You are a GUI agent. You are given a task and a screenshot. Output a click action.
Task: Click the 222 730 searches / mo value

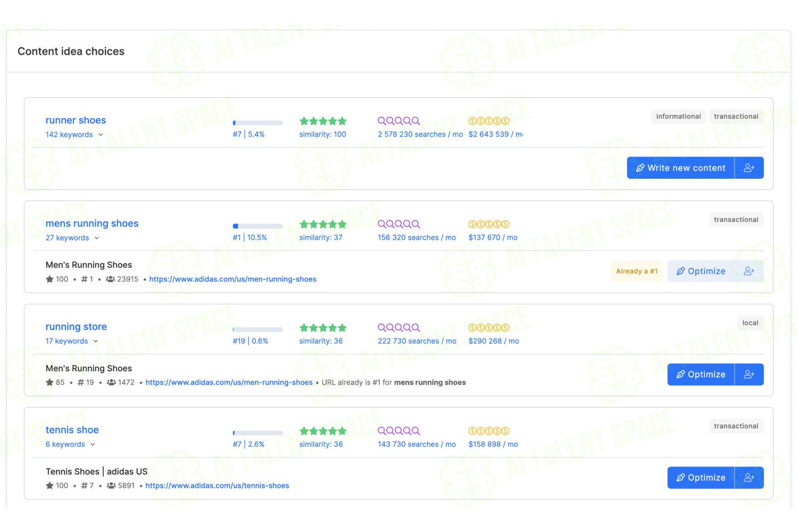click(417, 341)
